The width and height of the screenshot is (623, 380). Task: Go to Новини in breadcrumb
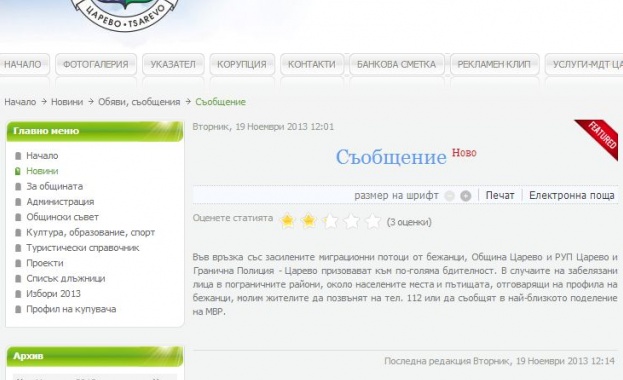pos(67,102)
